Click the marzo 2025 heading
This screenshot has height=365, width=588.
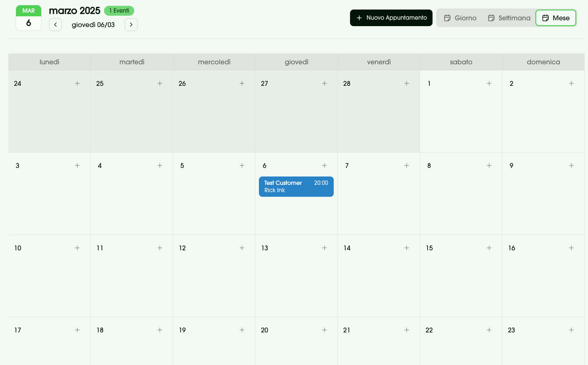tap(75, 11)
